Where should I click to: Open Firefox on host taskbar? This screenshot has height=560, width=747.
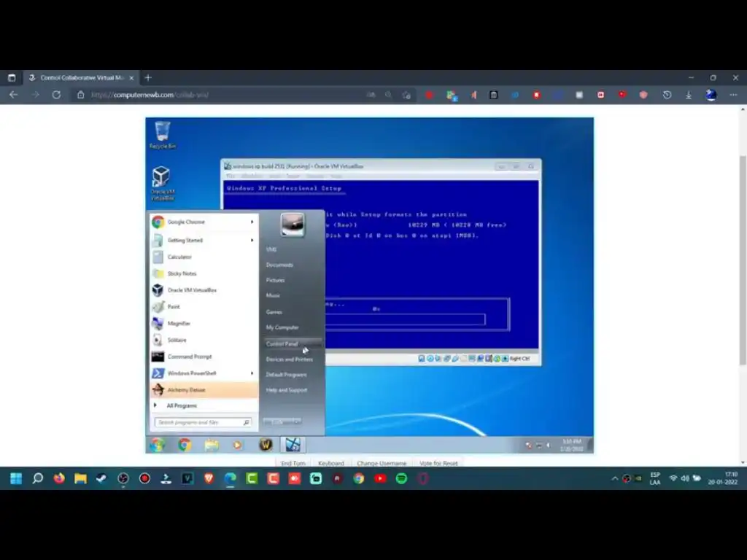59,478
